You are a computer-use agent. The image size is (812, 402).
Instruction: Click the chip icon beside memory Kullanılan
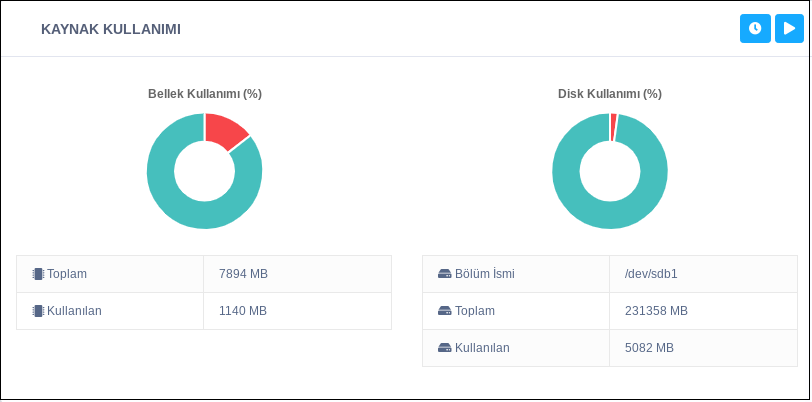(x=38, y=311)
